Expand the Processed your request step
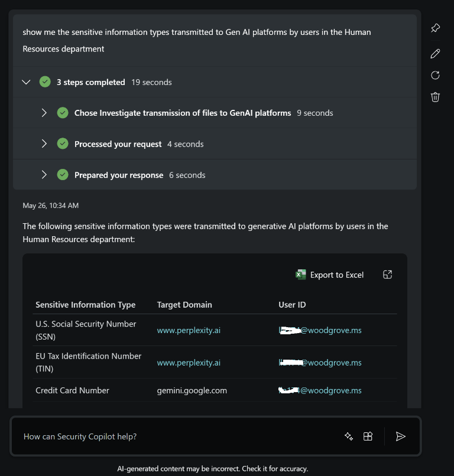The image size is (454, 476). click(44, 144)
